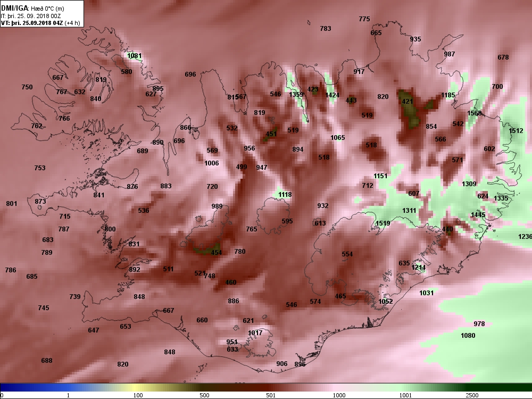This screenshot has height=399, width=532.
Task: Click the 'IT: þri. 25. 09. 2018 00Z' line
Action: point(31,16)
